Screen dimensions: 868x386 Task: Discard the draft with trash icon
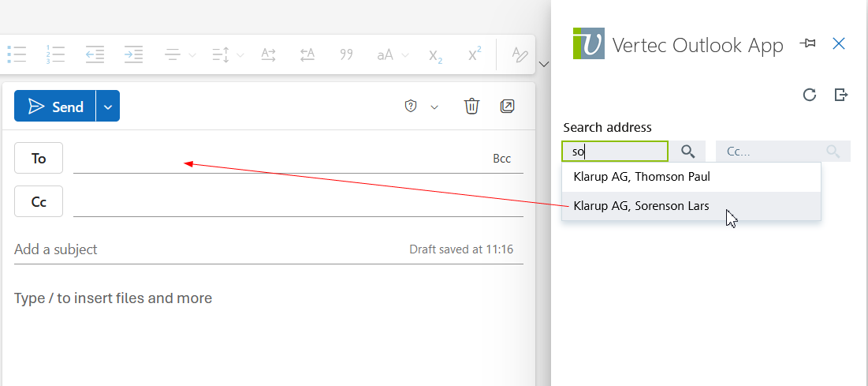tap(471, 106)
